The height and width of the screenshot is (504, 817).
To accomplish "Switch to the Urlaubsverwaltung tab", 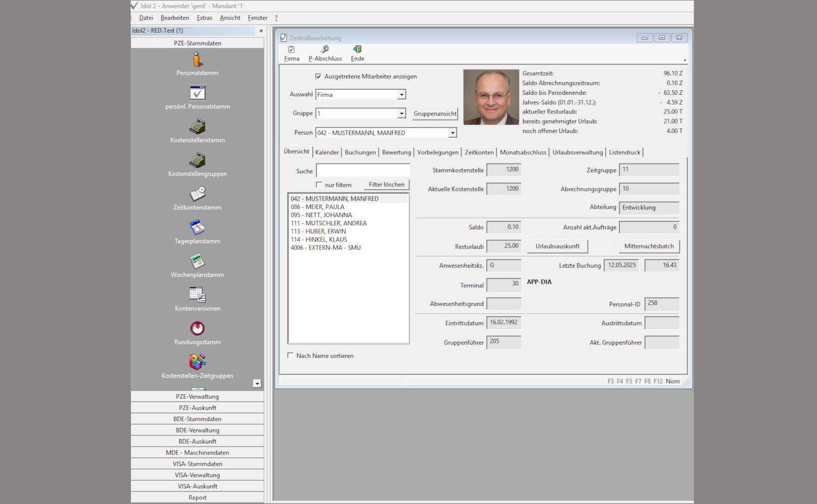I will click(x=577, y=153).
